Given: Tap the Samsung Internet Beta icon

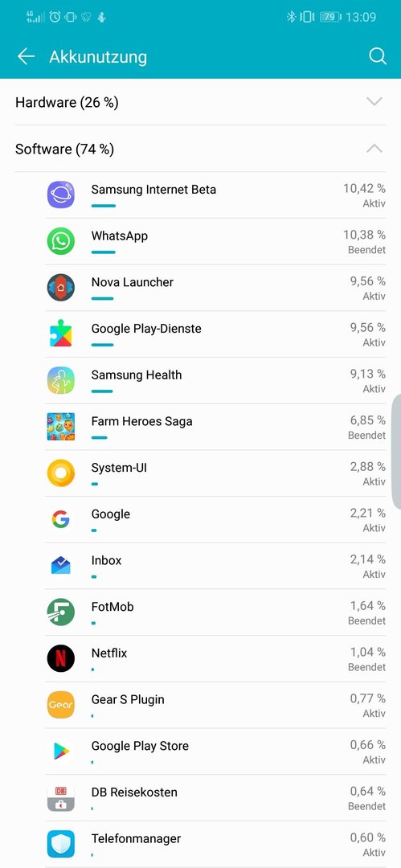Looking at the screenshot, I should click(x=61, y=194).
